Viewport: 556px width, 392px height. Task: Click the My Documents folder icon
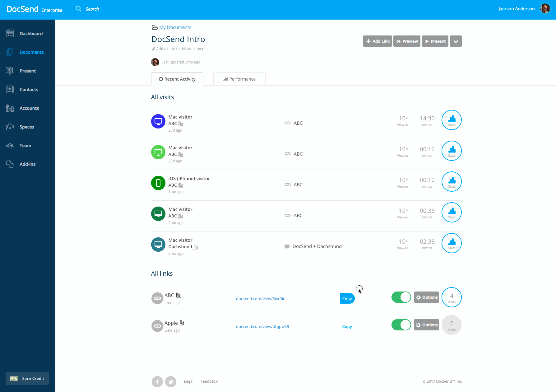155,27
